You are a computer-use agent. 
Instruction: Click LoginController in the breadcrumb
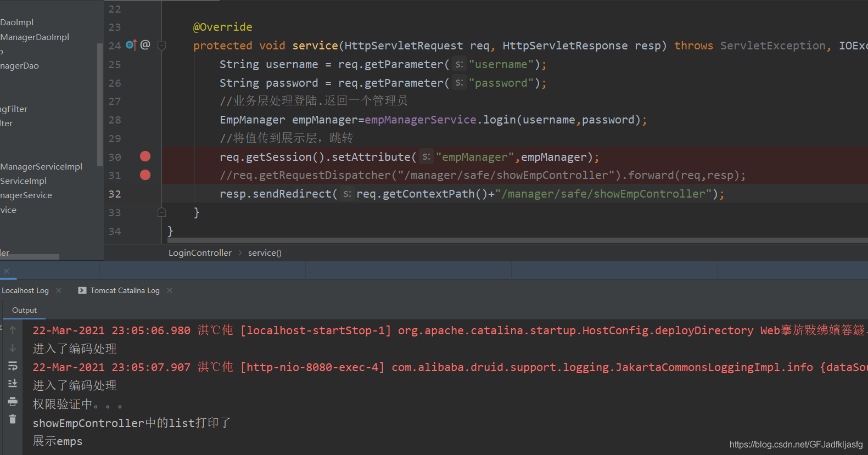[x=200, y=252]
